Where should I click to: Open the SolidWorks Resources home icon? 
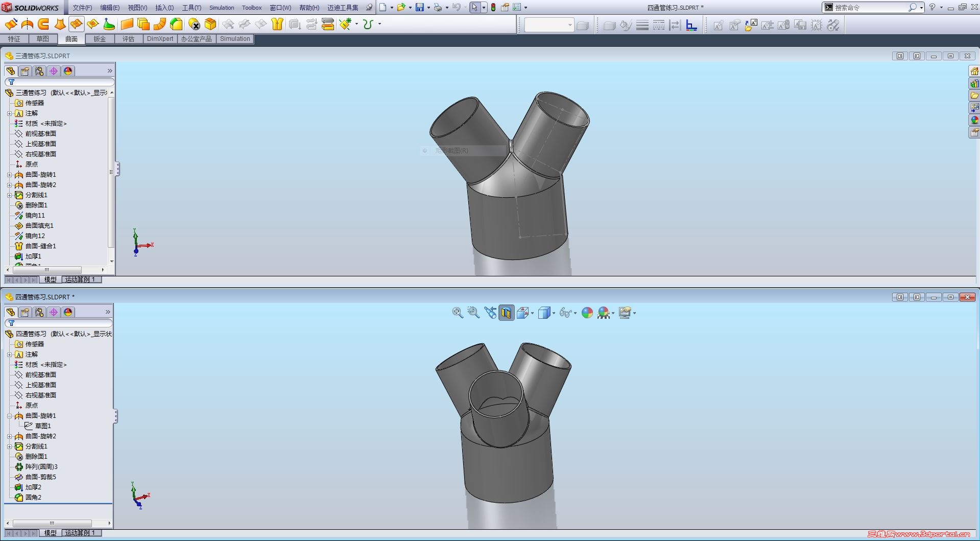pyautogui.click(x=974, y=71)
